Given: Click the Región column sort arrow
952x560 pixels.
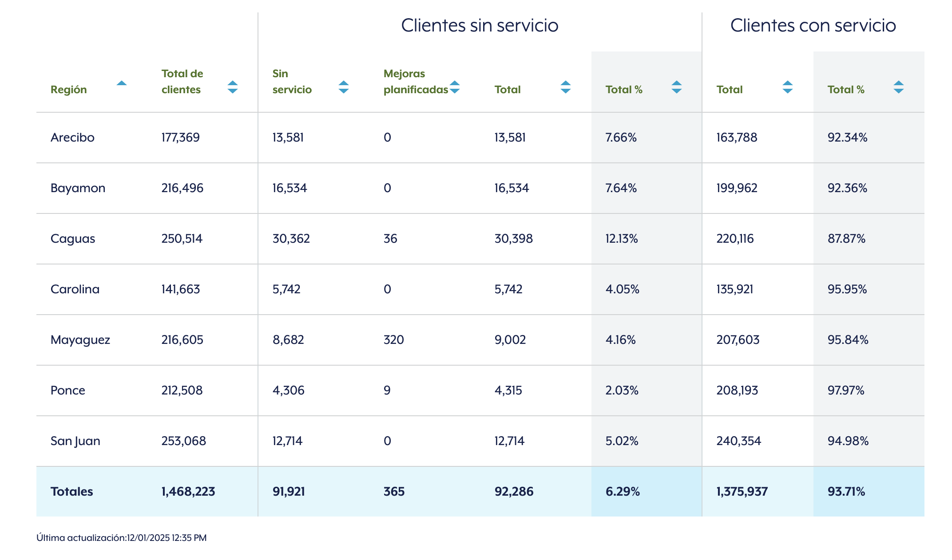Looking at the screenshot, I should [121, 83].
